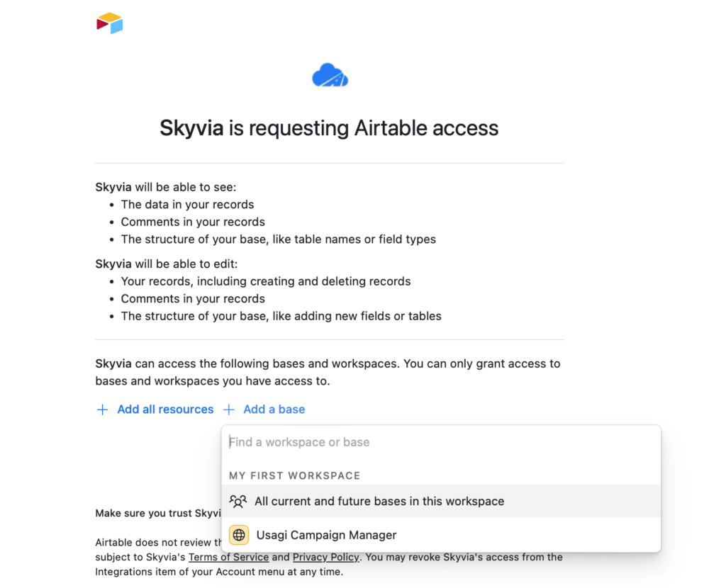Click the people icon for all workspace bases
Image resolution: width=726 pixels, height=588 pixels.
pyautogui.click(x=238, y=502)
